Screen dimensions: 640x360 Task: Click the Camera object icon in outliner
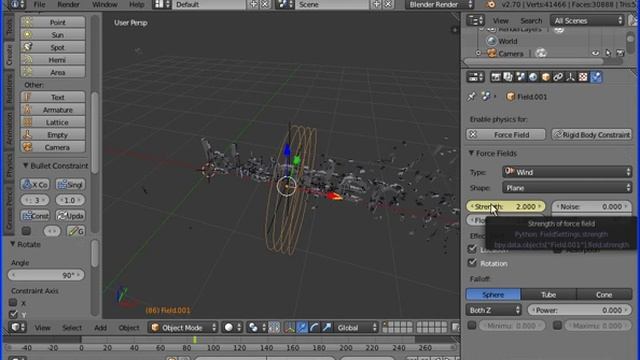(492, 53)
